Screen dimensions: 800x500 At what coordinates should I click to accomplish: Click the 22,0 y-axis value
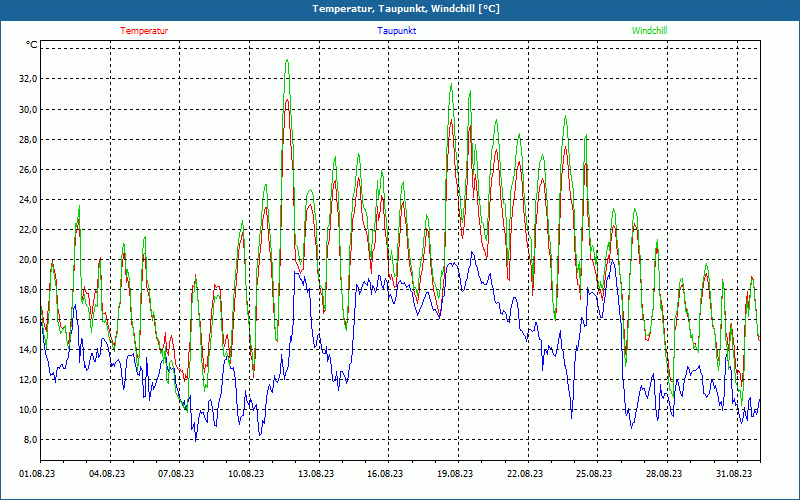pyautogui.click(x=28, y=230)
